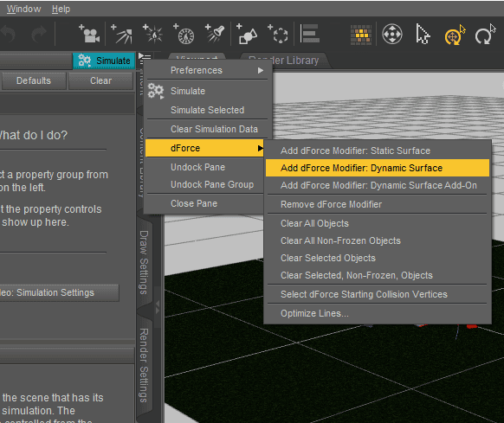The image size is (504, 423).
Task: Create a new camera
Action: [89, 34]
